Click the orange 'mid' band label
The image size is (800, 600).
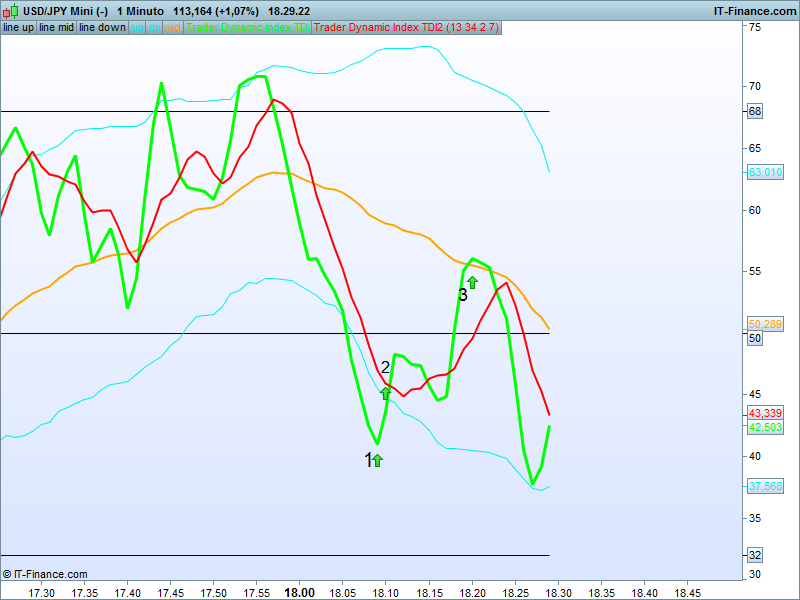coord(173,28)
